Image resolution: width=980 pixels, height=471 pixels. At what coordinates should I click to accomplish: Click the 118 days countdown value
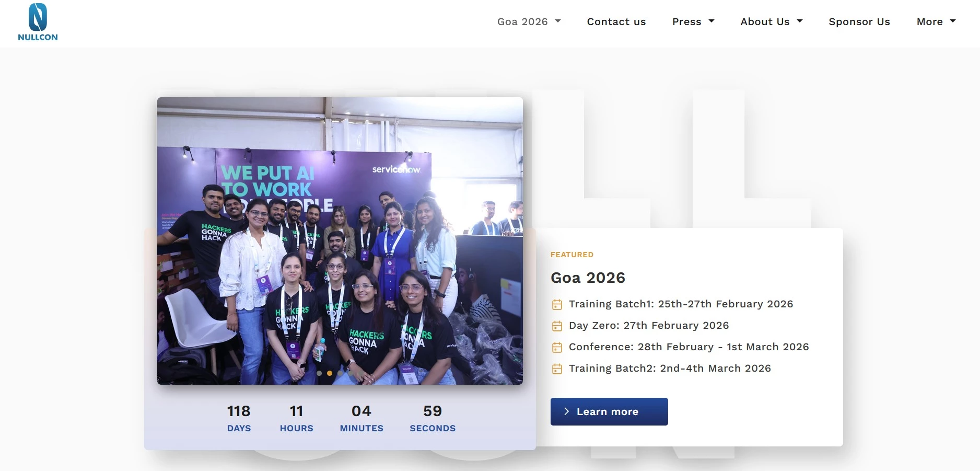point(239,411)
